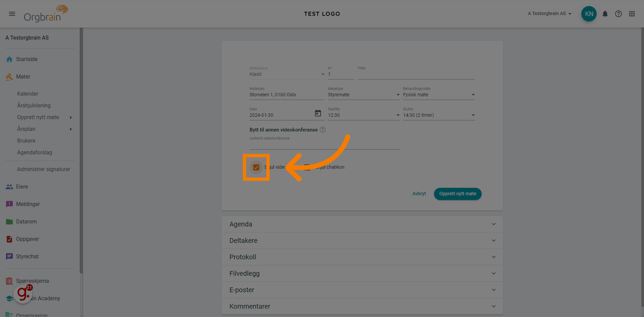
Task: Click the Oppgaver task icon
Action: coord(9,239)
